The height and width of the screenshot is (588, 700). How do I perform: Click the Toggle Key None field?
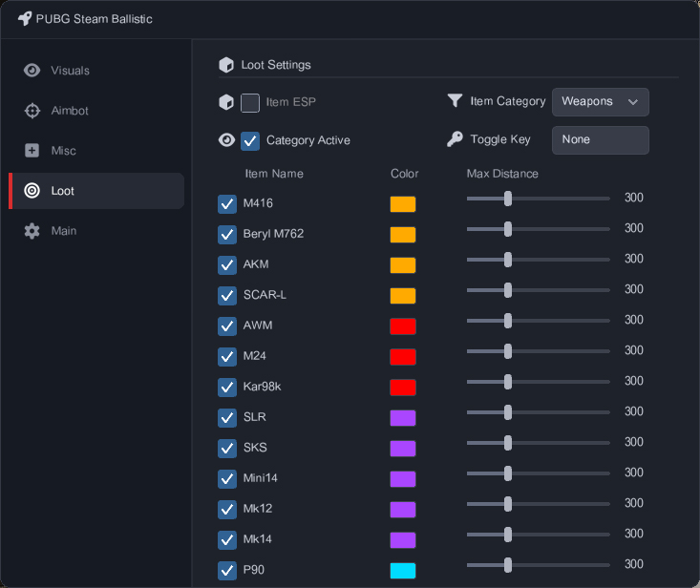(601, 140)
